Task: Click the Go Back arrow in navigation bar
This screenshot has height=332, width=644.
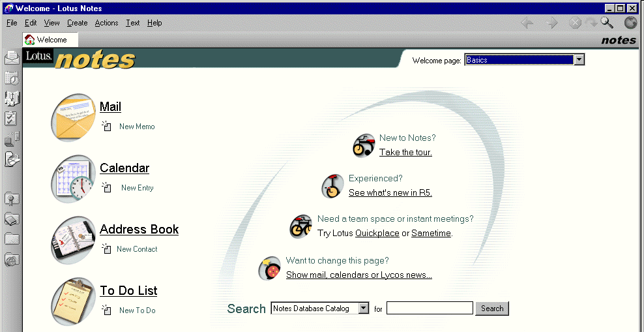Action: coord(527,23)
